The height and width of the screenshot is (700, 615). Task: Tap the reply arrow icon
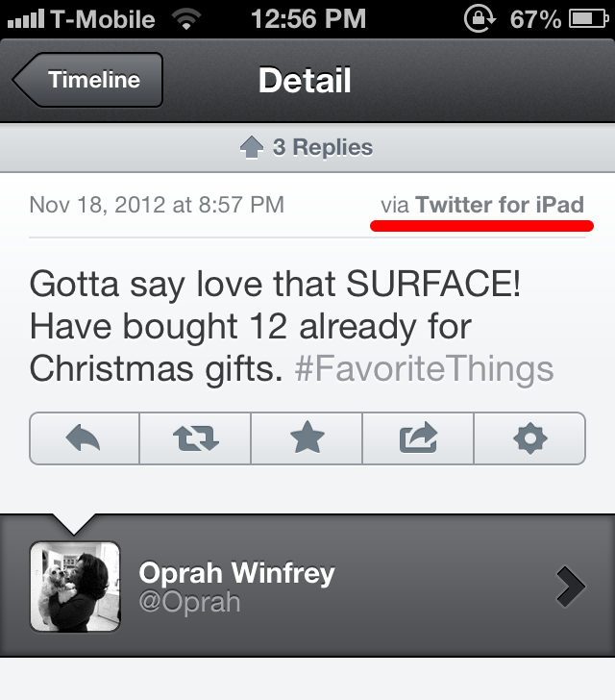coord(85,439)
